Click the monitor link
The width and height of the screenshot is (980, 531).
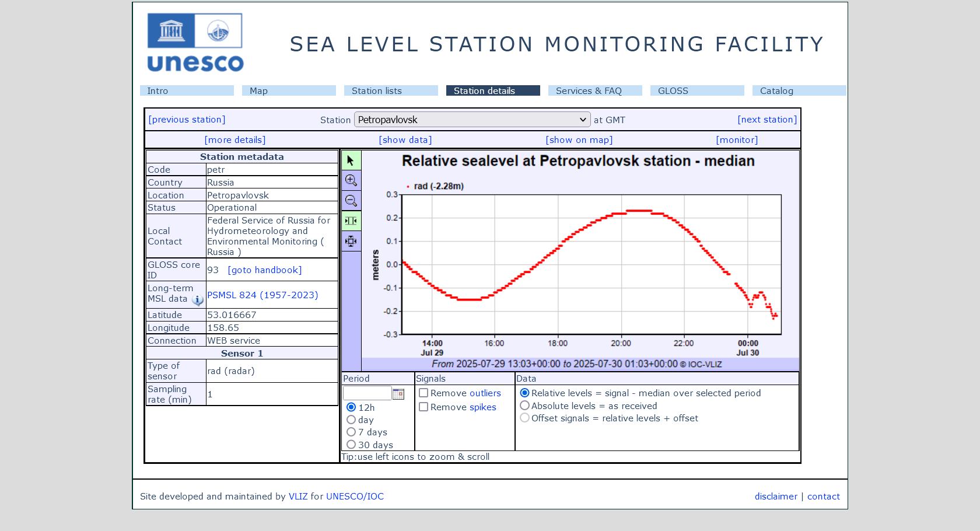pyautogui.click(x=737, y=140)
